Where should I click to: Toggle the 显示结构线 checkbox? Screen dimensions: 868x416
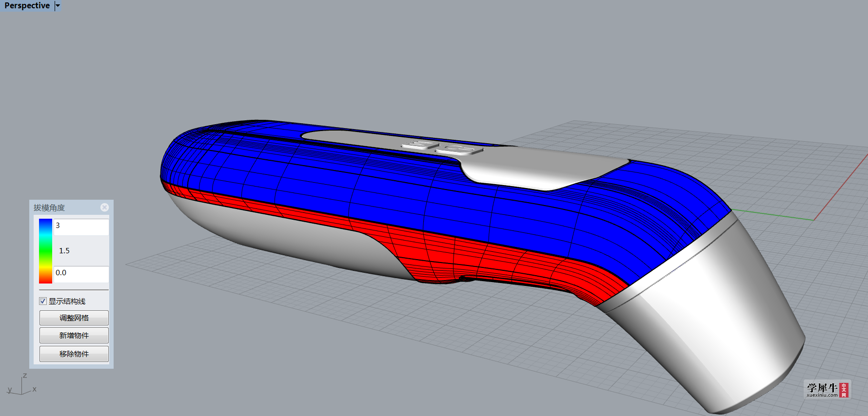pos(43,301)
